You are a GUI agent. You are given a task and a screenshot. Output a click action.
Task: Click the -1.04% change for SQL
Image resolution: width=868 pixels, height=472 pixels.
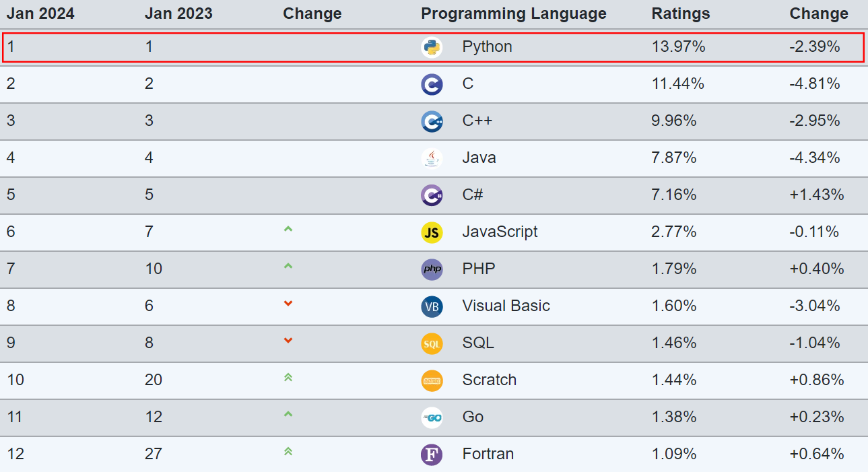pos(815,343)
